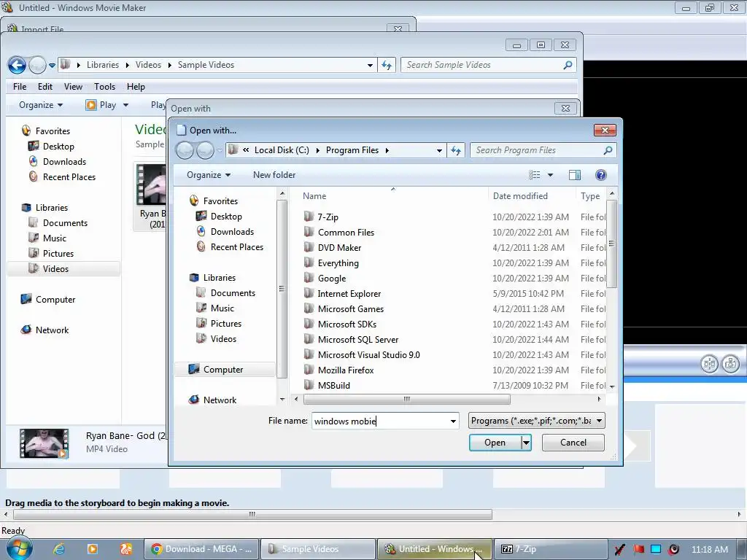Switch to Download - MEGA Chrome taskbar button
This screenshot has height=560, width=747.
[x=202, y=549]
